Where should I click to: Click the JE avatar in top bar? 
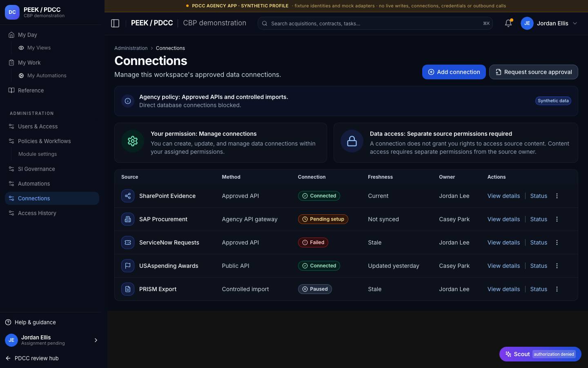pyautogui.click(x=527, y=23)
